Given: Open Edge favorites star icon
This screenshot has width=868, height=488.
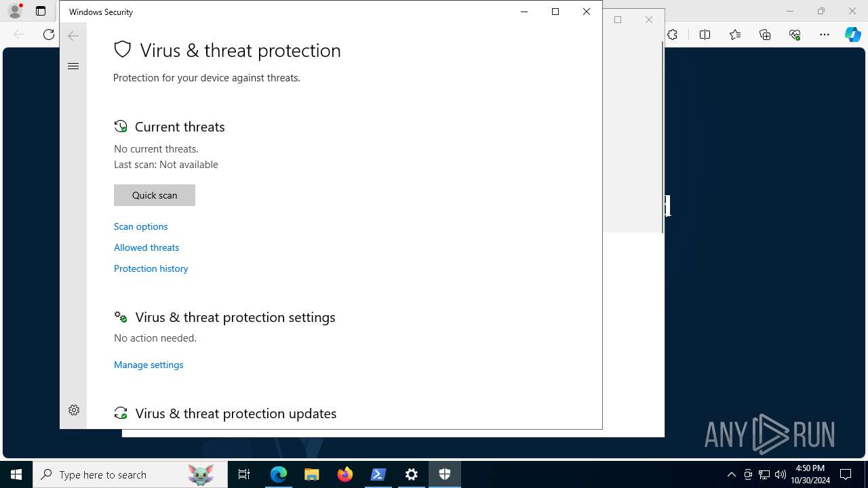Looking at the screenshot, I should tap(735, 35).
